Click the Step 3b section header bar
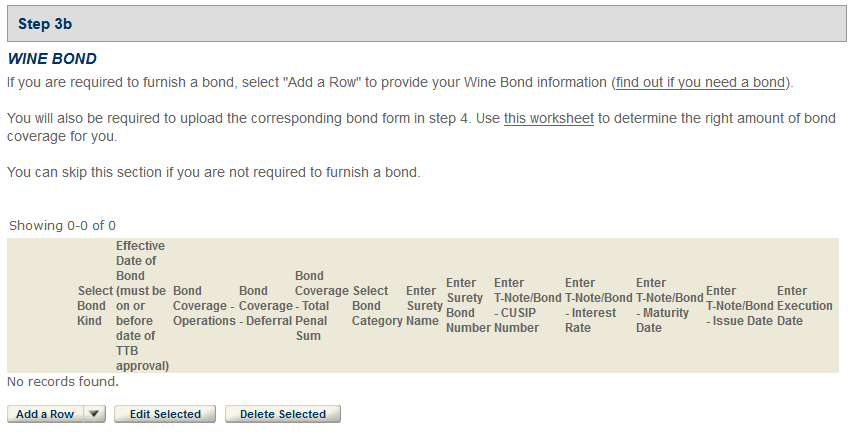 click(426, 23)
